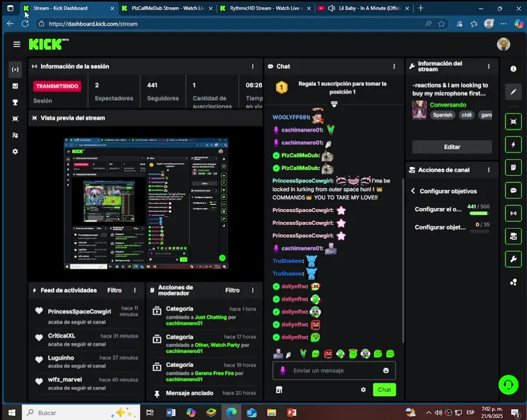The image size is (527, 420).
Task: Click the connected dots icon in right toolbar
Action: [x=513, y=282]
